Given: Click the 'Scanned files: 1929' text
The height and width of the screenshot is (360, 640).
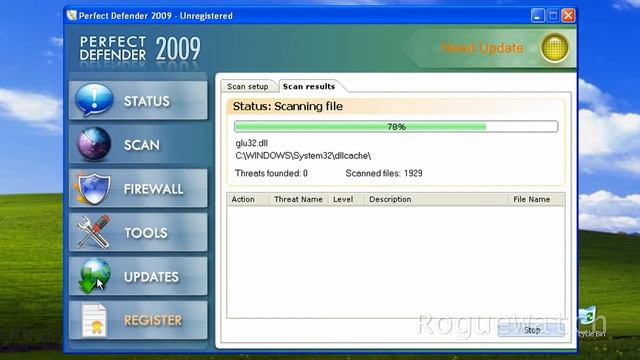Looking at the screenshot, I should click(384, 173).
